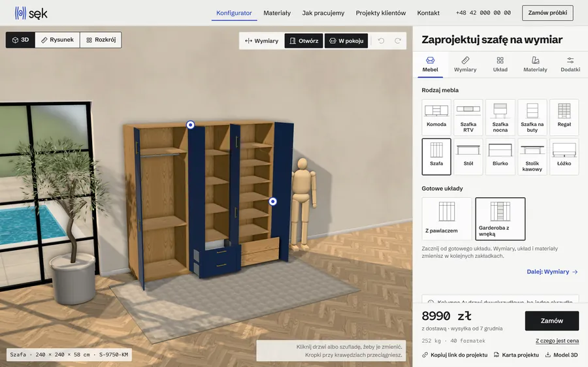Choose the Komoda furniture type

436,118
